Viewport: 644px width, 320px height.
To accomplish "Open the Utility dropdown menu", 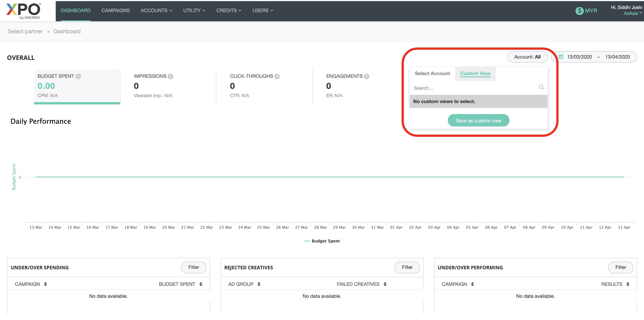I will 194,11.
